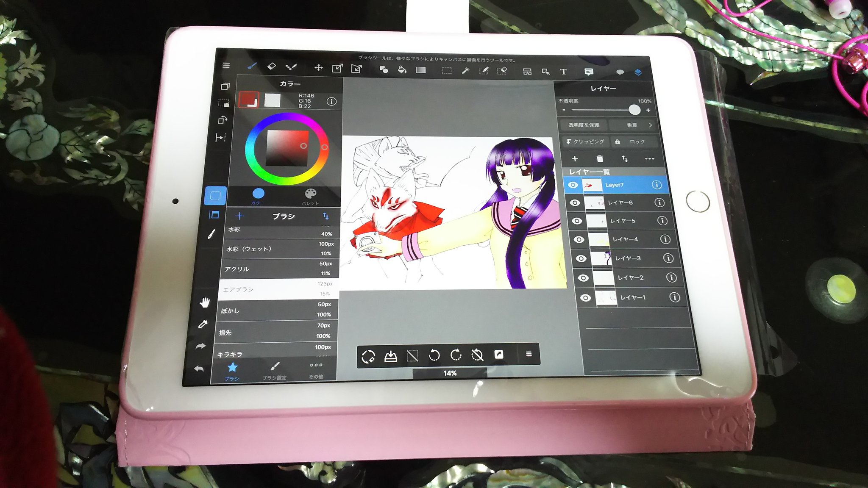Open Layer7 info settings
868x488 pixels.
656,185
